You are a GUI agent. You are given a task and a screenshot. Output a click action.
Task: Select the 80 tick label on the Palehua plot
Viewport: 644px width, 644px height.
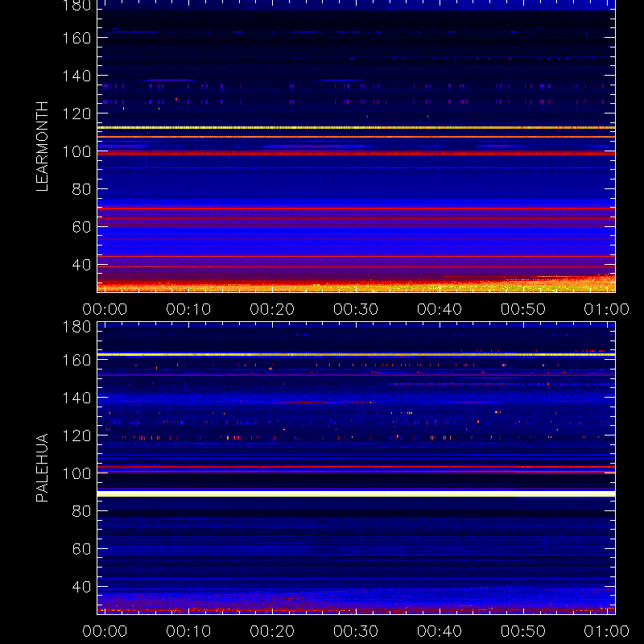81,511
